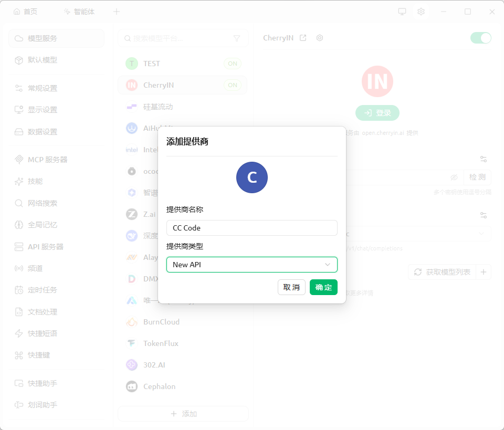
Task: Click the AiHubMix smiley logo icon
Action: click(132, 128)
